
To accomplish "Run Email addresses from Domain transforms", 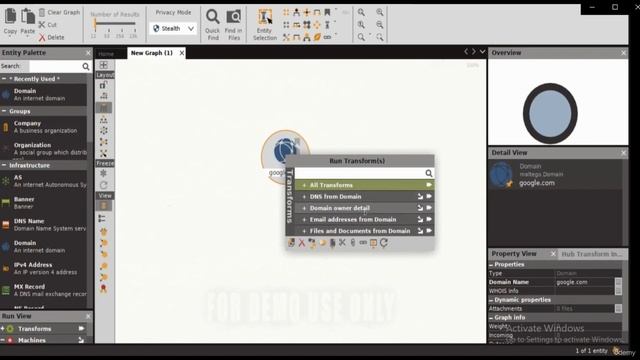I will tap(429, 219).
